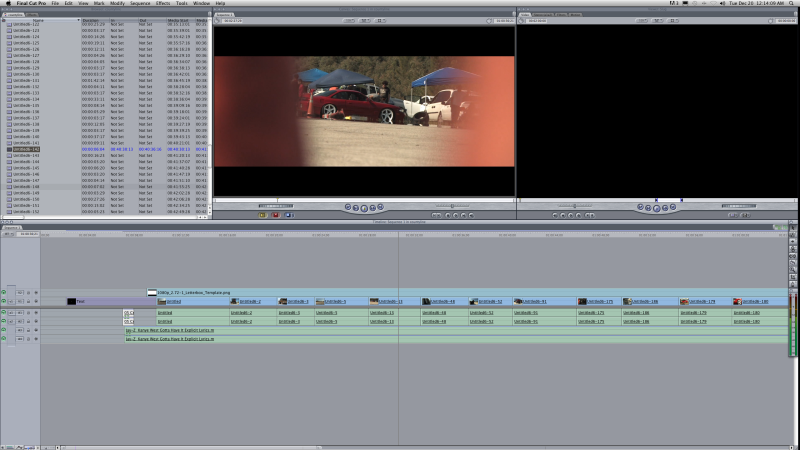Select the Edit Selection tool in tool palette
This screenshot has width=800, height=450.
pyautogui.click(x=792, y=235)
